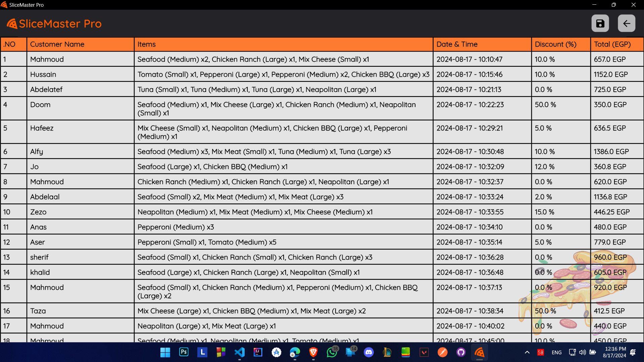Click the Items column header

coord(284,44)
